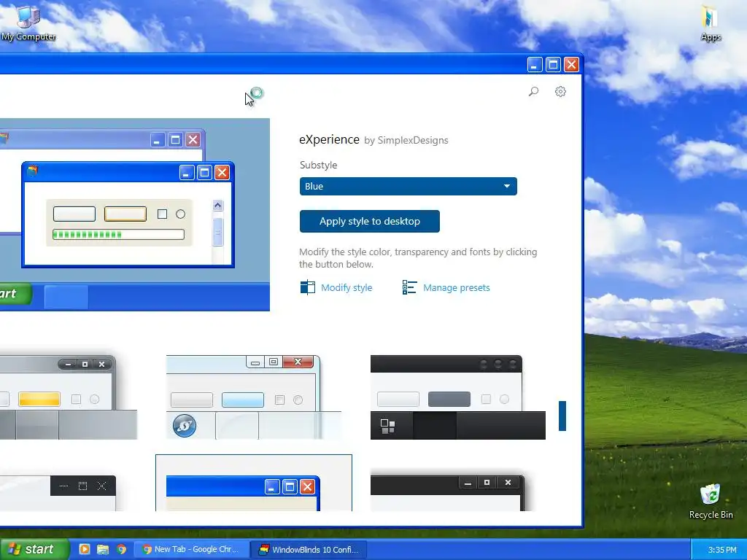Launch Chrome from quick launch
This screenshot has width=747, height=560.
click(x=122, y=549)
